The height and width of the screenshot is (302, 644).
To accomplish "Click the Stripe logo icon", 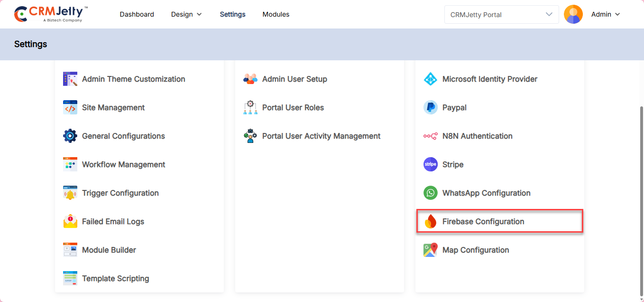I will 430,165.
